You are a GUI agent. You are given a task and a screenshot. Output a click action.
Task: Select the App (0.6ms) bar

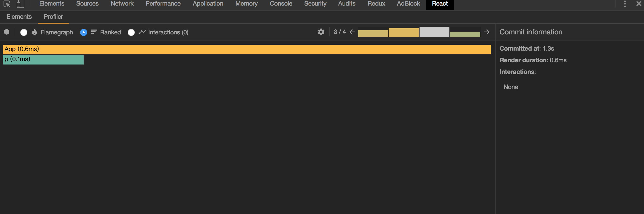pos(247,49)
